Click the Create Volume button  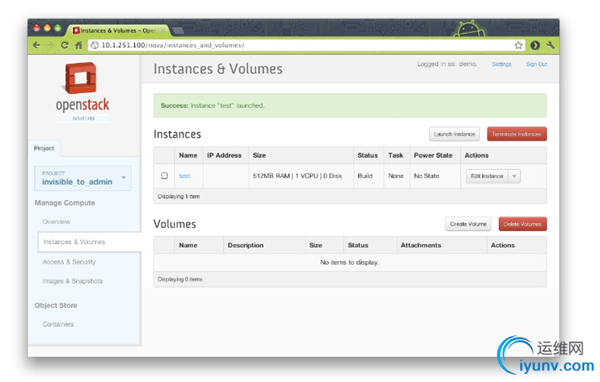click(468, 224)
